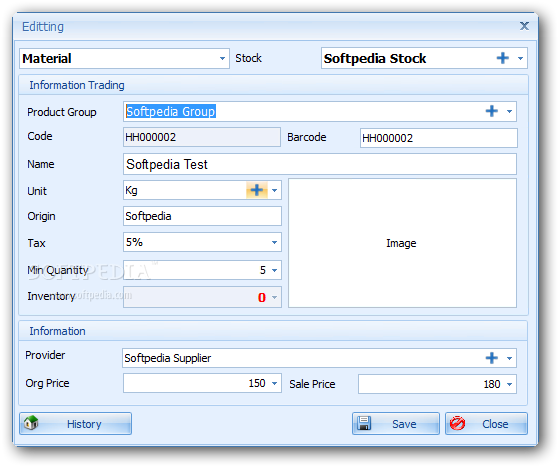559x467 pixels.
Task: Click the Stock label
Action: coord(248,58)
